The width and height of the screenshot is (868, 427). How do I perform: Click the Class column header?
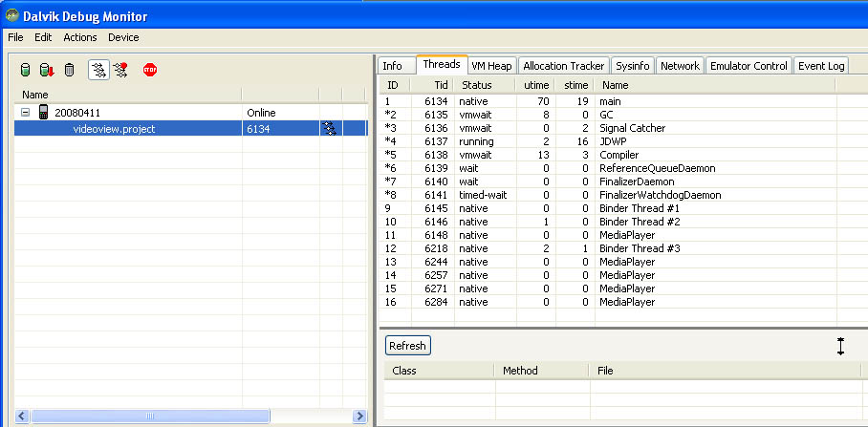(x=439, y=371)
